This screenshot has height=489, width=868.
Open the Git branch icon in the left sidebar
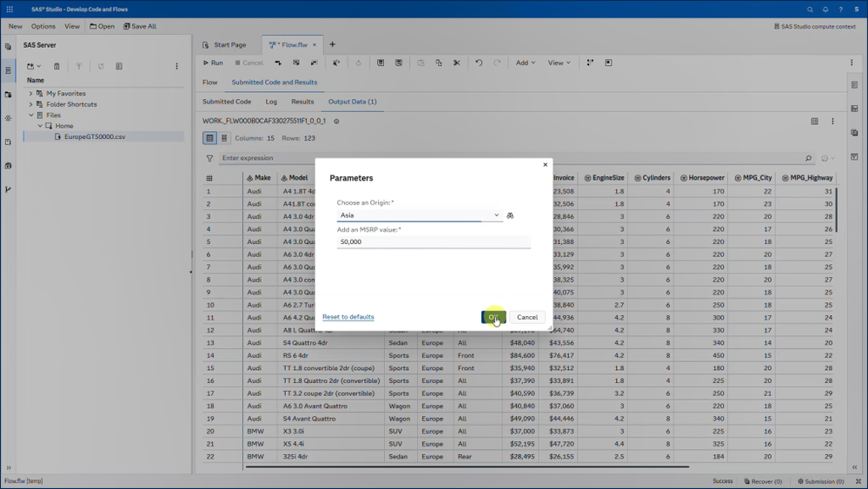[x=8, y=189]
